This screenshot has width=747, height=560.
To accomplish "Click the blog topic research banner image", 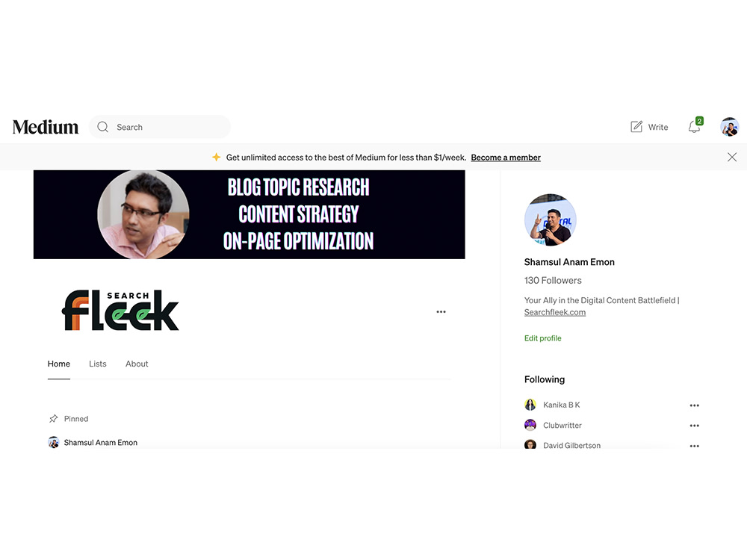I will point(249,214).
